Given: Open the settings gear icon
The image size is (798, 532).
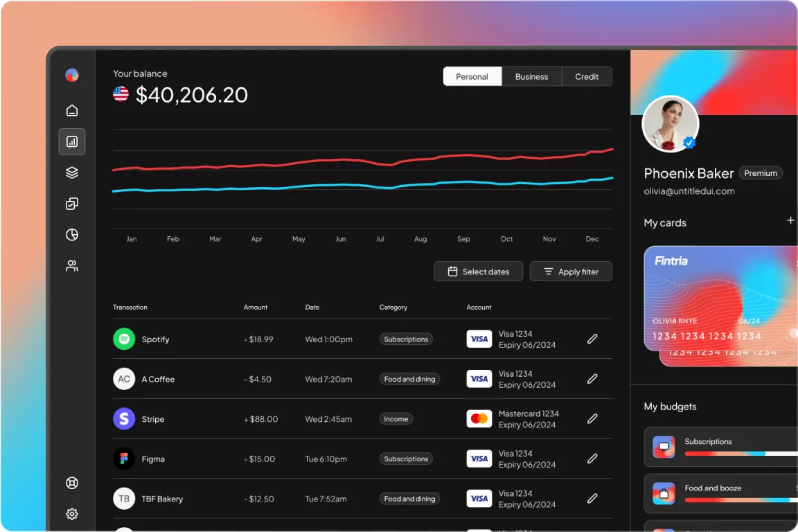Looking at the screenshot, I should coord(72,514).
